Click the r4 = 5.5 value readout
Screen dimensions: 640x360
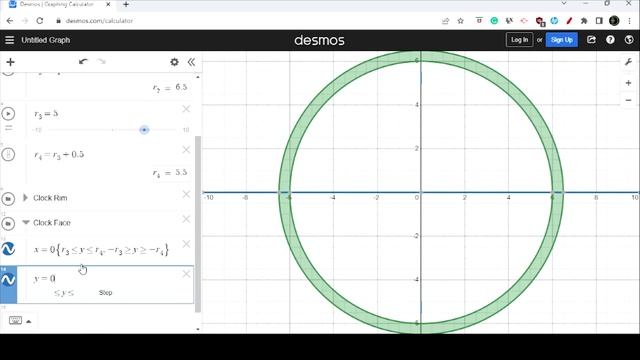pos(170,173)
